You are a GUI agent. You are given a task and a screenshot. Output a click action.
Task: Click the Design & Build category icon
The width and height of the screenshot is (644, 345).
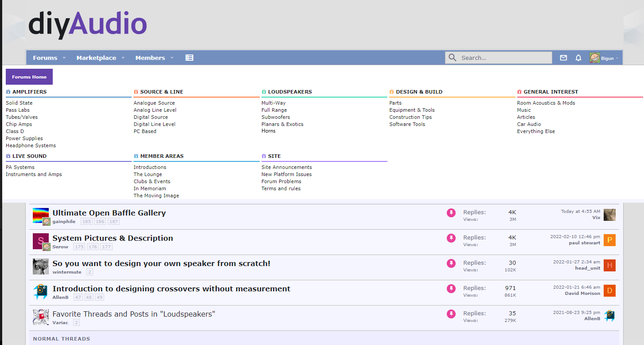click(x=391, y=92)
